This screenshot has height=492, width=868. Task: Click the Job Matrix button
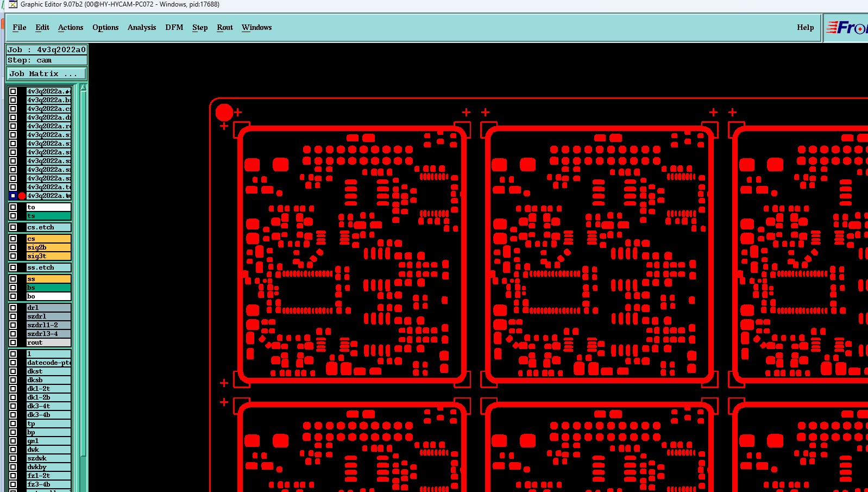[x=47, y=74]
